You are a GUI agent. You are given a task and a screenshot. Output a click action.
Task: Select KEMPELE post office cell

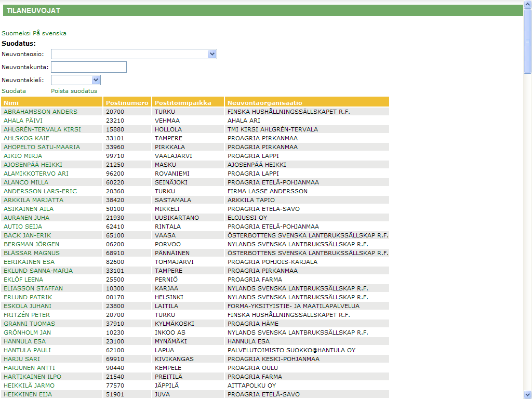click(188, 367)
